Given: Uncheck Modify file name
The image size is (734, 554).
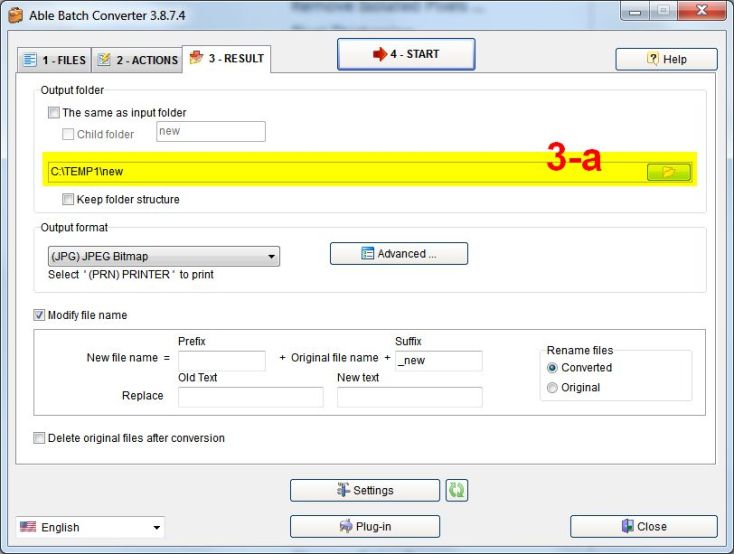Looking at the screenshot, I should click(39, 315).
